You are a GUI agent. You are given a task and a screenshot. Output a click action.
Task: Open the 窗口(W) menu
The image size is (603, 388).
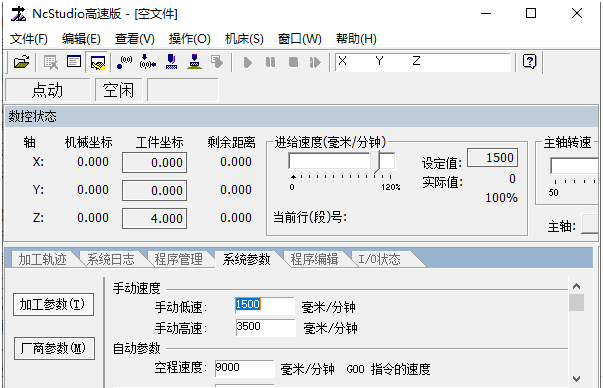300,39
